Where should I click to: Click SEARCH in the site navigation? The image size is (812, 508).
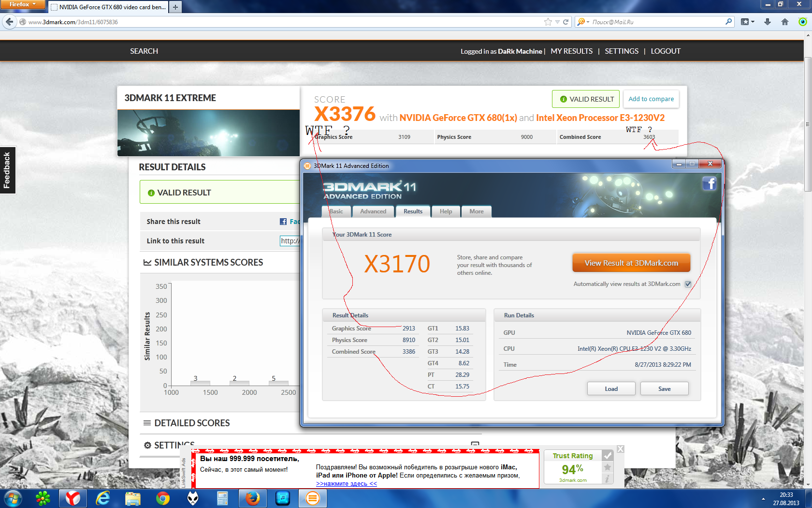tap(144, 51)
